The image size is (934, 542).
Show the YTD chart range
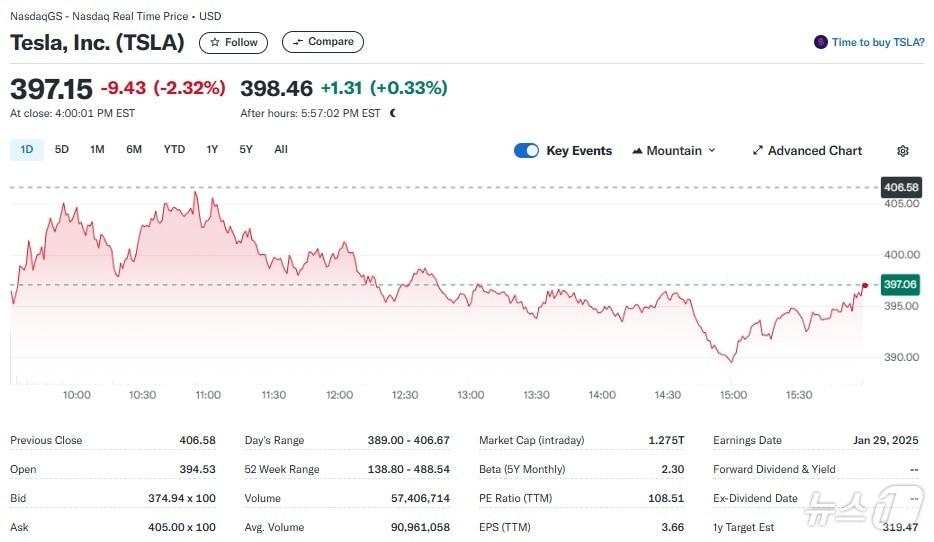pyautogui.click(x=174, y=150)
